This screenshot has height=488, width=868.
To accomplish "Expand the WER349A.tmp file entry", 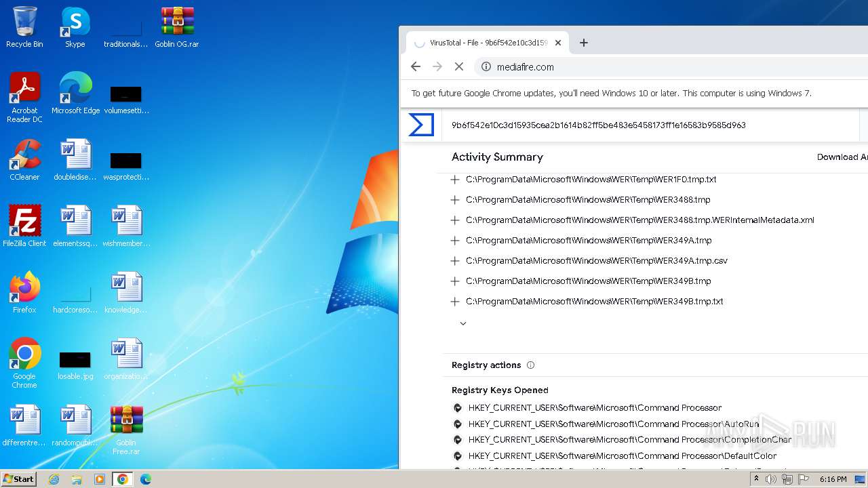I will (455, 241).
